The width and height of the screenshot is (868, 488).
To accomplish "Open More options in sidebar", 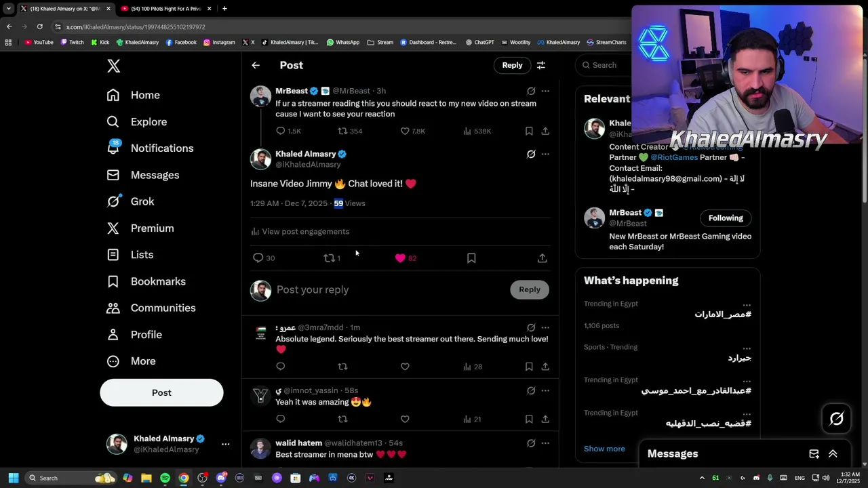I will (131, 361).
